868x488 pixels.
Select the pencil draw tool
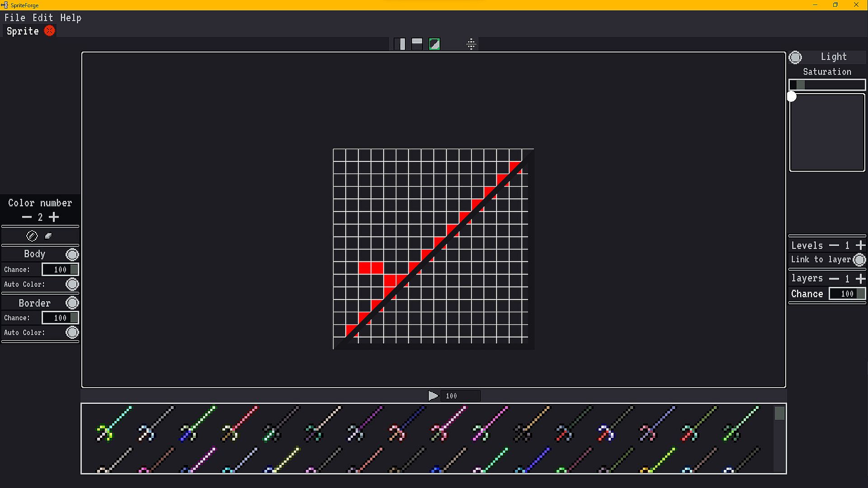32,236
